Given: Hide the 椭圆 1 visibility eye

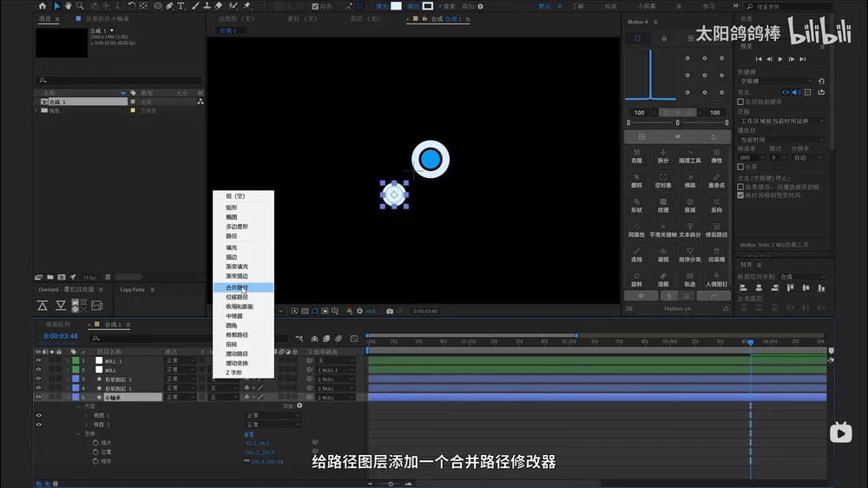Looking at the screenshot, I should pos(38,415).
